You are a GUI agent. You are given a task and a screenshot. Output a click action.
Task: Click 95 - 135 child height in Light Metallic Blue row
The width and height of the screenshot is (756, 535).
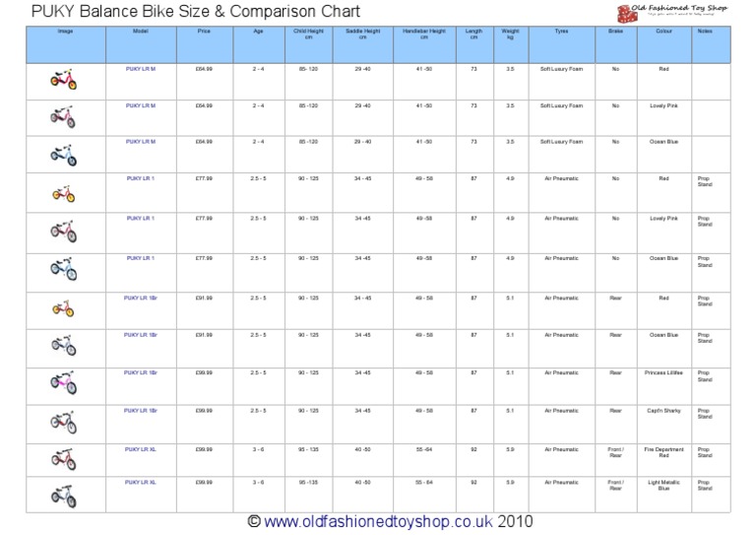click(308, 483)
